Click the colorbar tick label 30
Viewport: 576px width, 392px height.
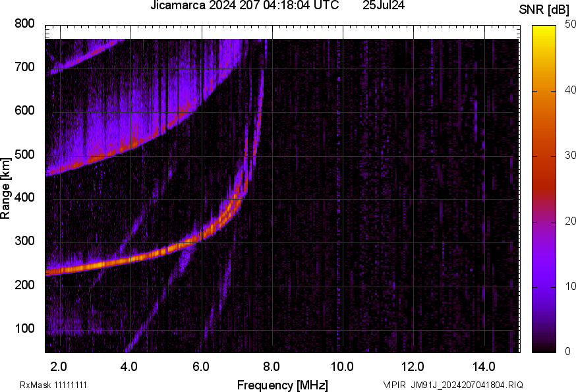click(570, 155)
